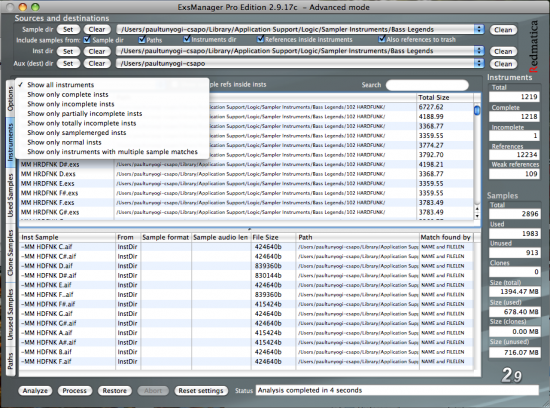
Task: Click the Size (unused) value 716.07 MB
Action: coord(514,352)
